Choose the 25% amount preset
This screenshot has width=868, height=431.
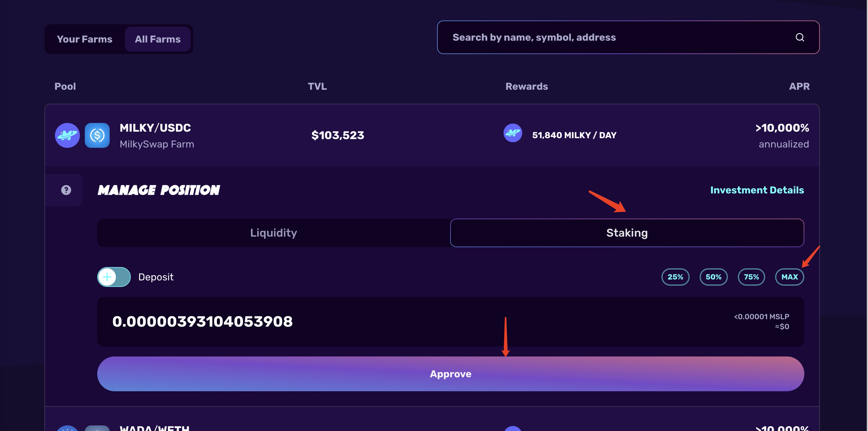(675, 277)
